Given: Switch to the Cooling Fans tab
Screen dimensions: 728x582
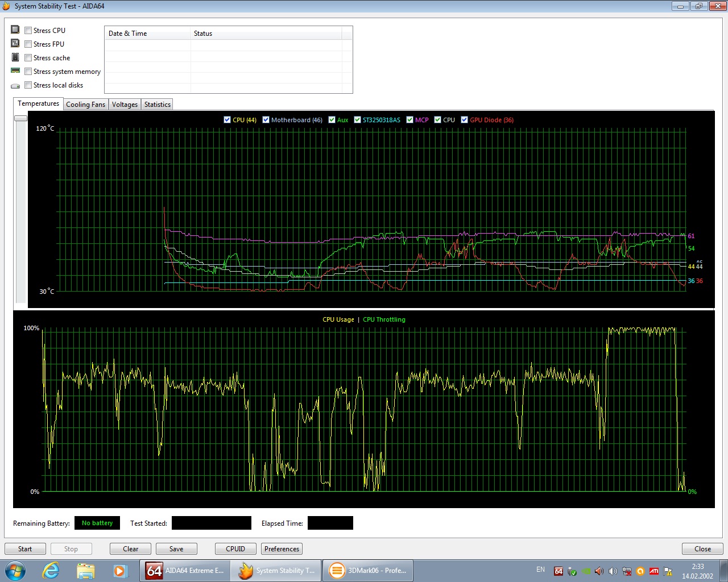Looking at the screenshot, I should (85, 105).
